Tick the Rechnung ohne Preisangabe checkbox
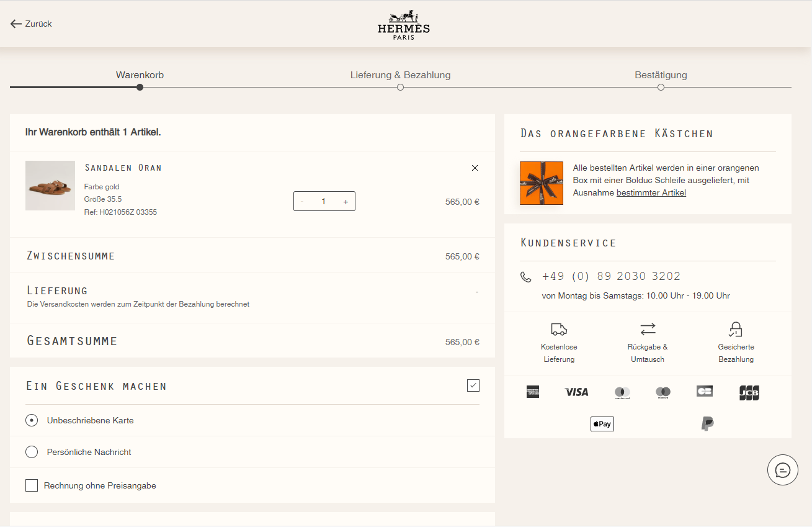Viewport: 812px width, 527px height. click(32, 485)
